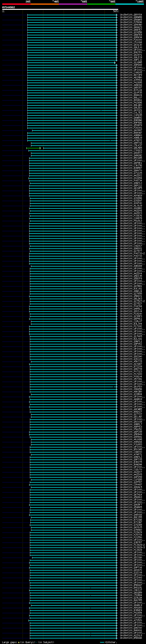Screen dimensions: 146x644
Task: Select label UniRef100_B6T3P9
Action: click(x=131, y=75)
